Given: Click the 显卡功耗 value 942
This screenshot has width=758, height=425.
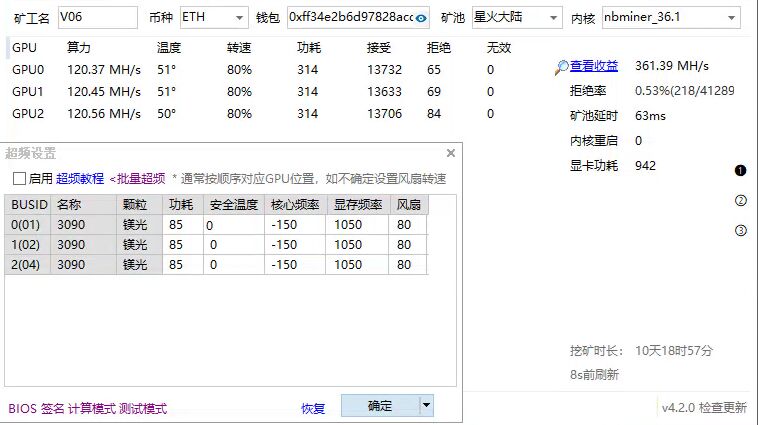Looking at the screenshot, I should click(645, 165).
